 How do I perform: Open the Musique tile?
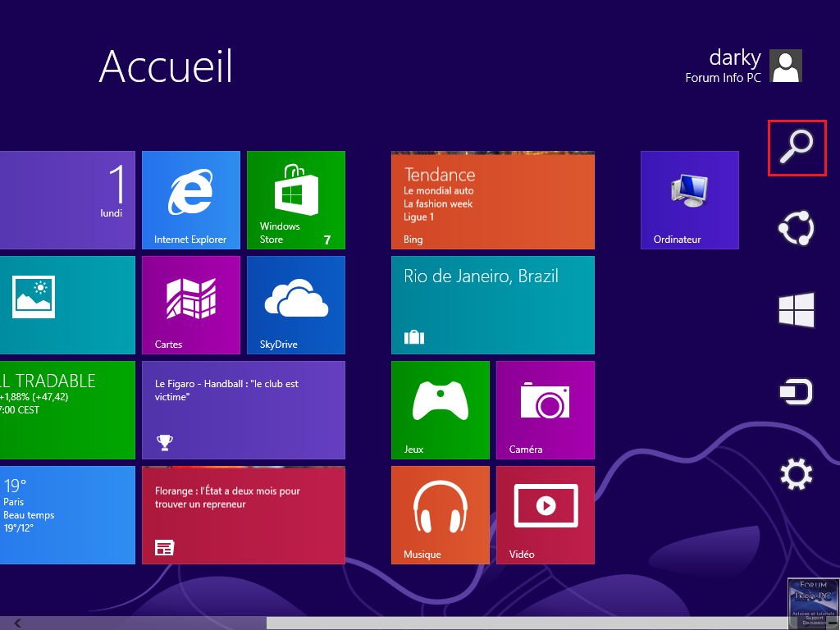[441, 515]
